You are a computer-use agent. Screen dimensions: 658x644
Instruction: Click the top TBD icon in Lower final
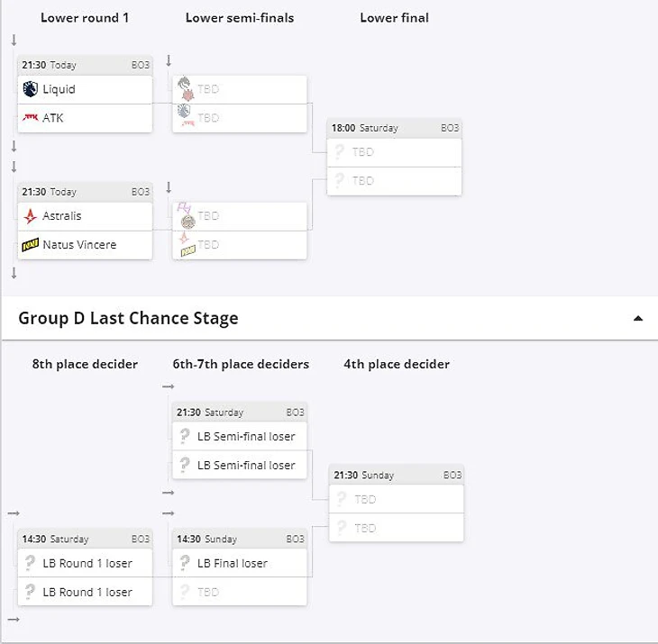pyautogui.click(x=340, y=152)
